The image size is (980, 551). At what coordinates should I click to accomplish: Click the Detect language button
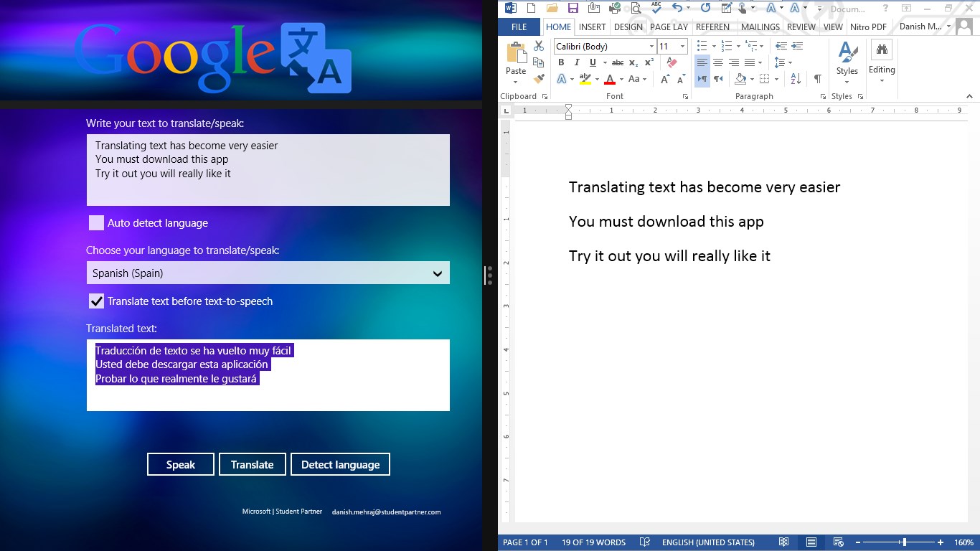[x=340, y=464]
